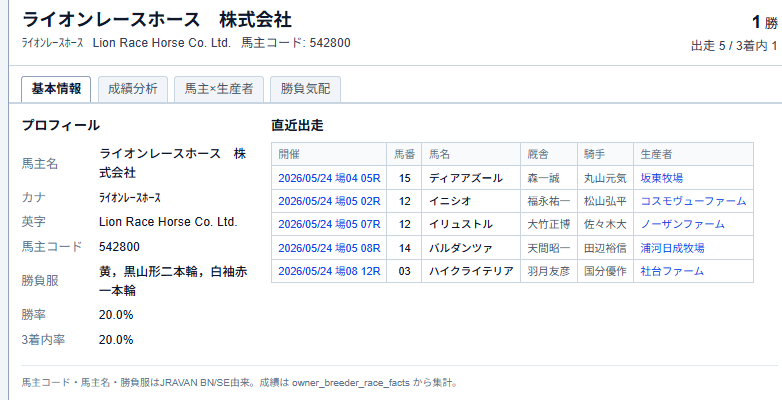
Task: Click horse number 15 in ディアアズール row
Action: pos(404,178)
